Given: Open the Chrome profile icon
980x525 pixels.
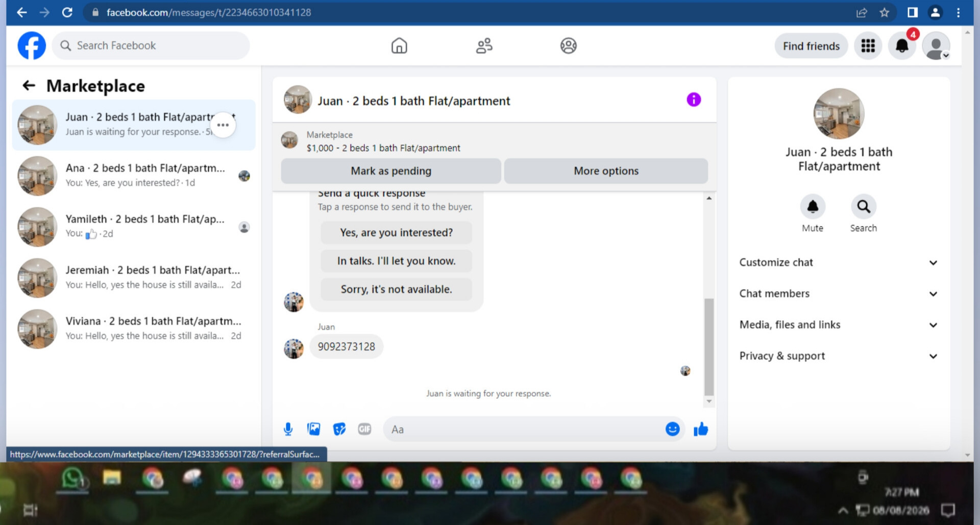Looking at the screenshot, I should (935, 12).
